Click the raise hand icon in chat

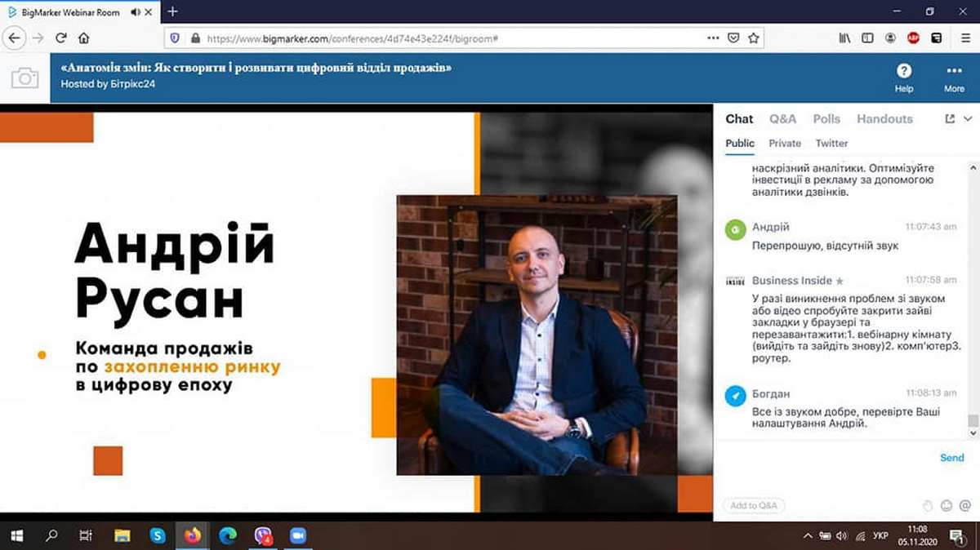(927, 505)
